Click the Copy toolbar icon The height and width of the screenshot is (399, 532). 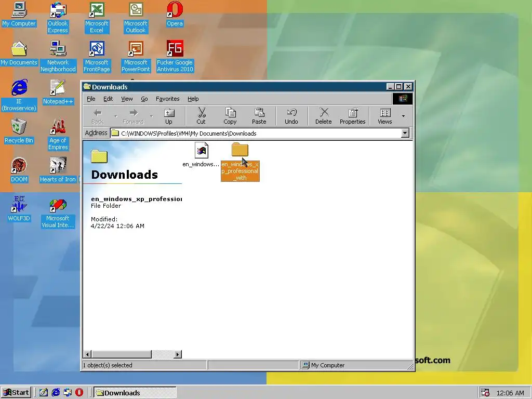(230, 112)
